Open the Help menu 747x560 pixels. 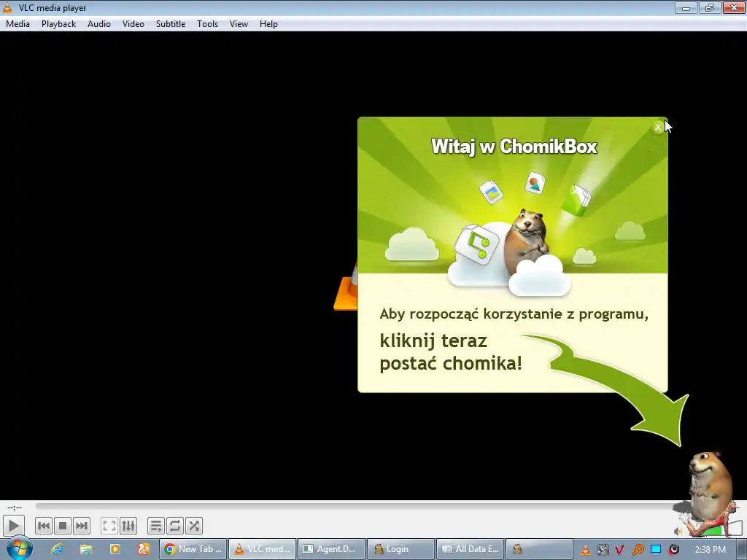(268, 24)
